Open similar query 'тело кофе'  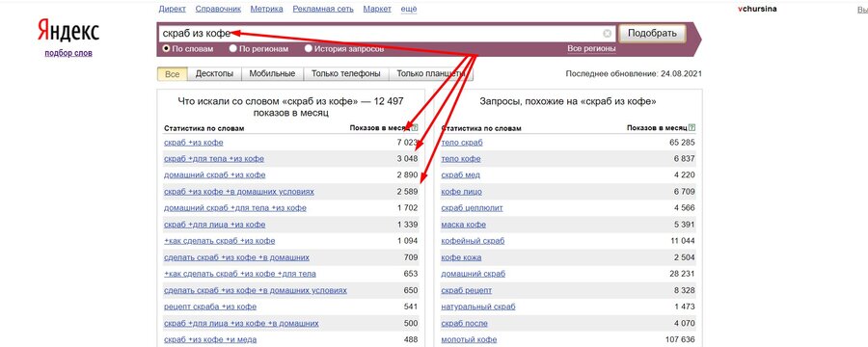[461, 159]
